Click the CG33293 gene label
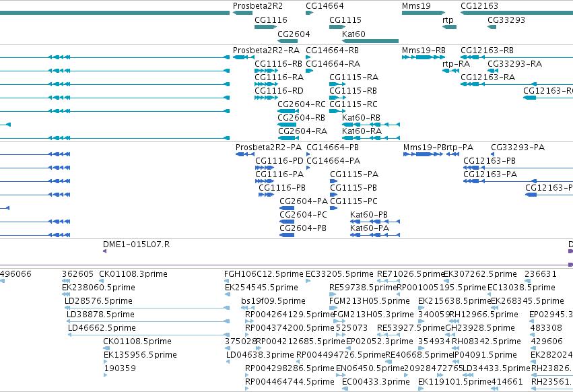The height and width of the screenshot is (392, 573). (506, 20)
